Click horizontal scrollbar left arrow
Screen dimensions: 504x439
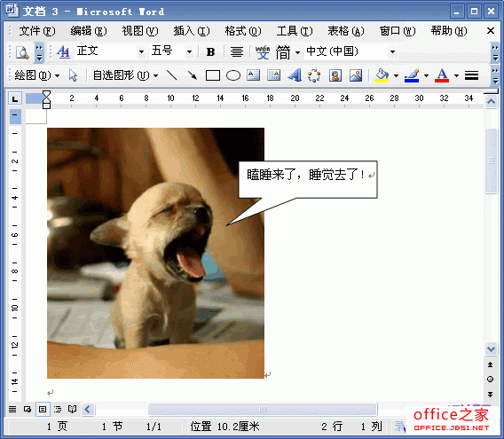coord(88,410)
